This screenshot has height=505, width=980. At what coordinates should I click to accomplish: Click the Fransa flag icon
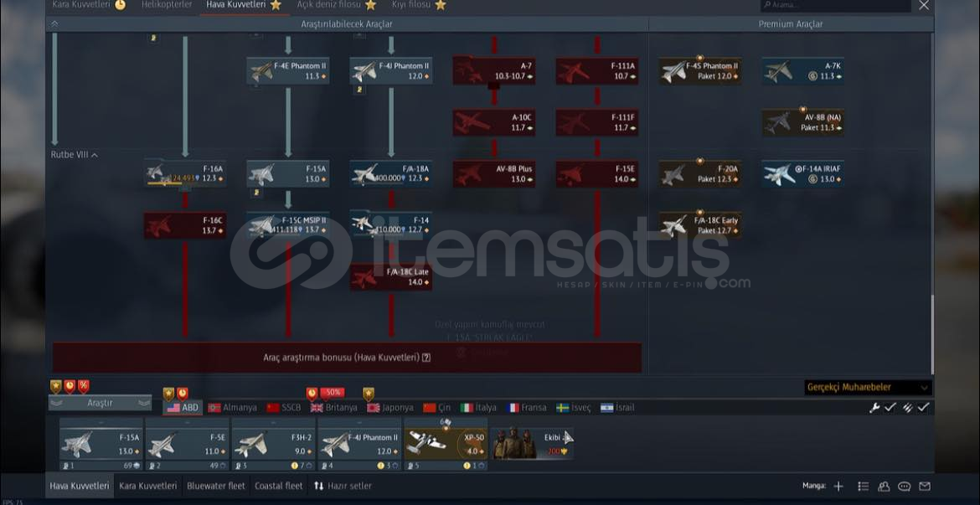[x=513, y=408]
